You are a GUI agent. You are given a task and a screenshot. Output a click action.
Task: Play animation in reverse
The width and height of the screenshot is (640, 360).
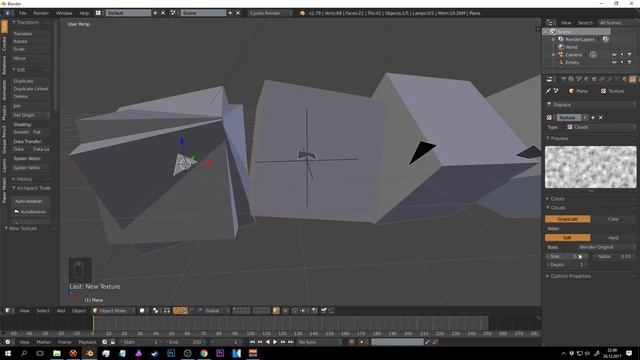pos(267,342)
